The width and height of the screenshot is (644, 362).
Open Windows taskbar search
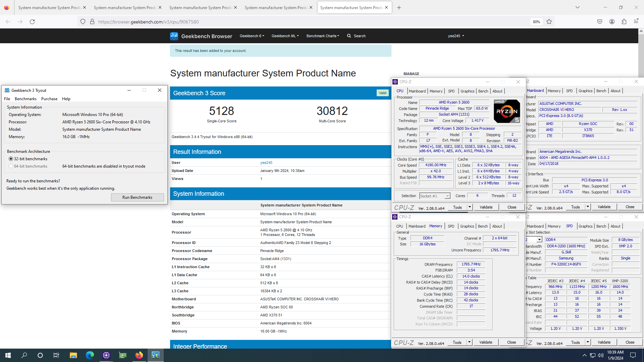[x=24, y=355]
